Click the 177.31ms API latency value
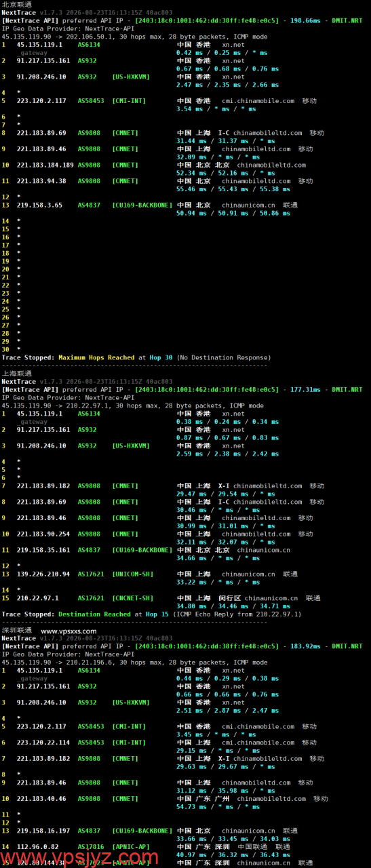 coord(305,389)
